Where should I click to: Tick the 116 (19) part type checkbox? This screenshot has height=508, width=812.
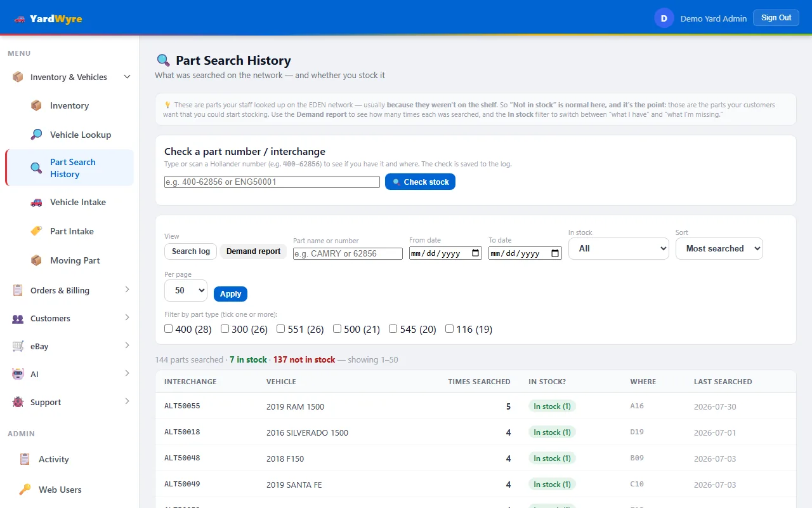449,329
